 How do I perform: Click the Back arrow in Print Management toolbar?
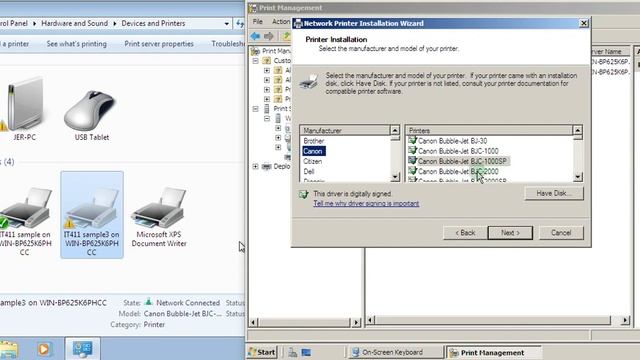256,36
